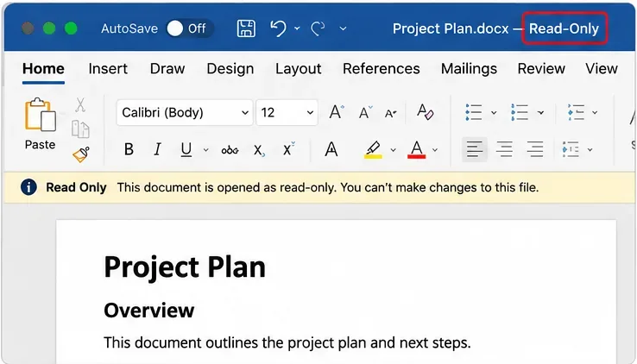The width and height of the screenshot is (637, 364).
Task: Open the Review tab
Action: point(541,69)
